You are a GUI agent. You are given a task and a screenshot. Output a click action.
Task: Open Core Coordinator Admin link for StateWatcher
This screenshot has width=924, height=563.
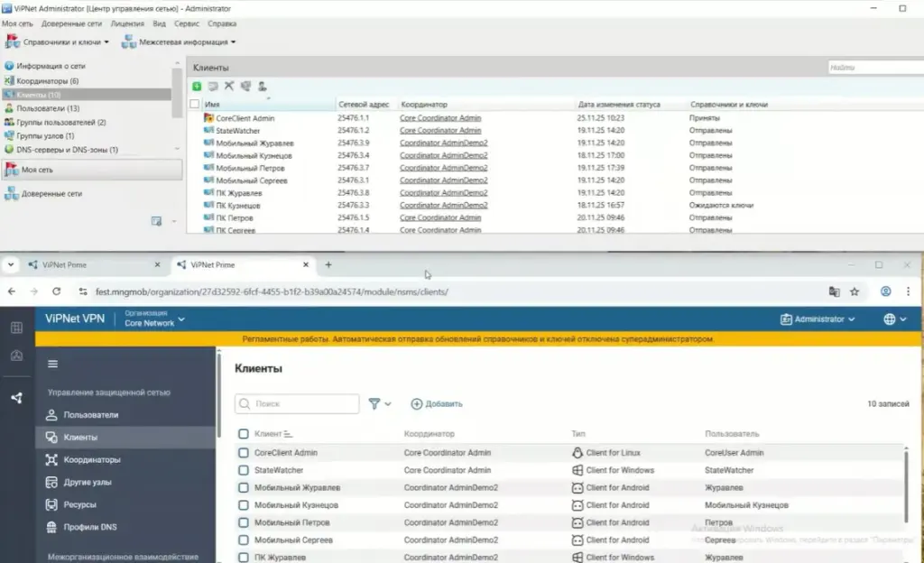[440, 130]
